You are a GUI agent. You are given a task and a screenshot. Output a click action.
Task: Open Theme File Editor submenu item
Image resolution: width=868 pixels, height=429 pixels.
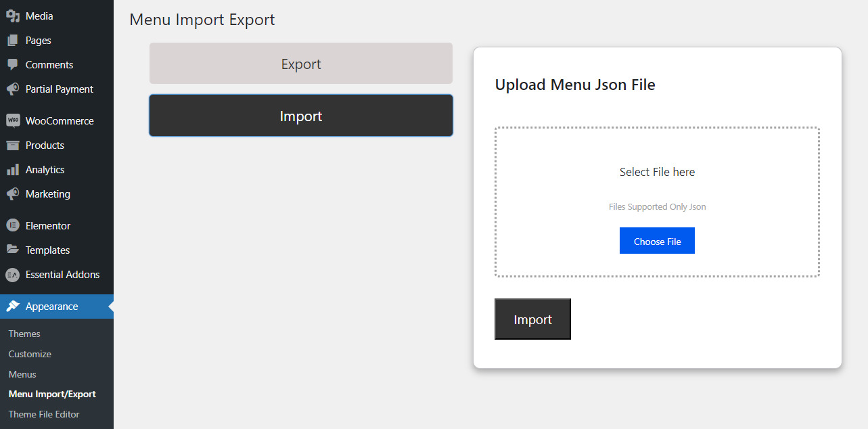point(44,414)
